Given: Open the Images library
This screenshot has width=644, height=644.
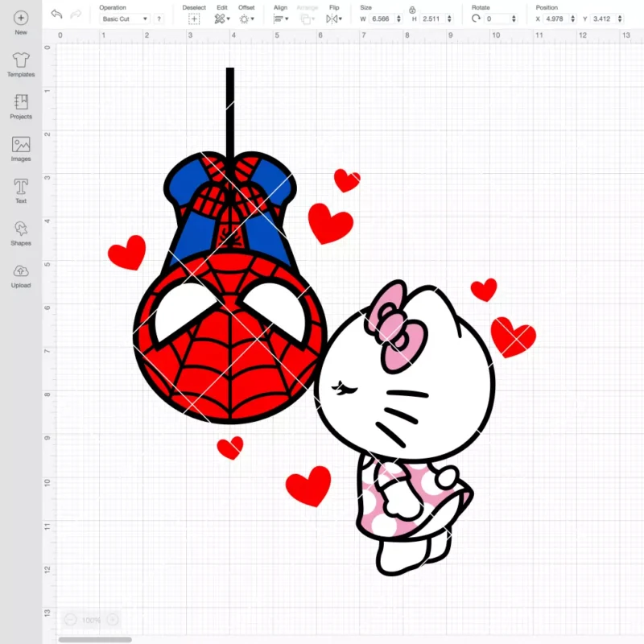Looking at the screenshot, I should [x=21, y=149].
